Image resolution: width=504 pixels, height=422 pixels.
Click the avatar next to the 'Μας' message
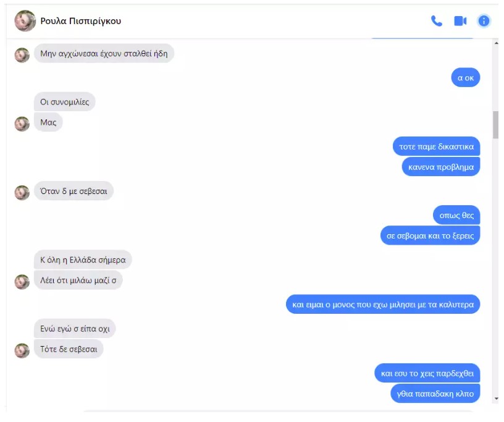click(22, 124)
